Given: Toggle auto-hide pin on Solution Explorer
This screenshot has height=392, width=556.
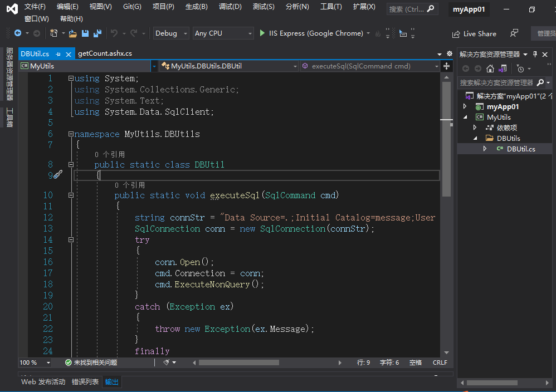Looking at the screenshot, I should pos(535,54).
